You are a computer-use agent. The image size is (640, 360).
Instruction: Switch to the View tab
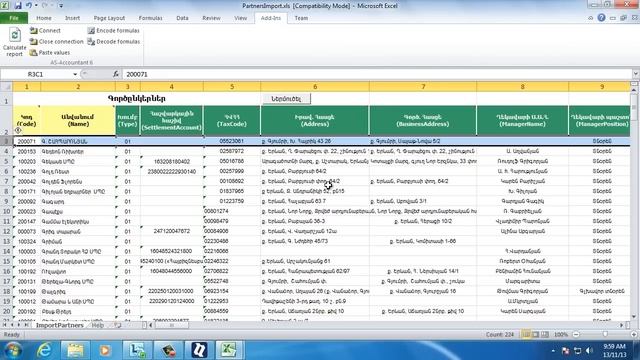coord(240,18)
